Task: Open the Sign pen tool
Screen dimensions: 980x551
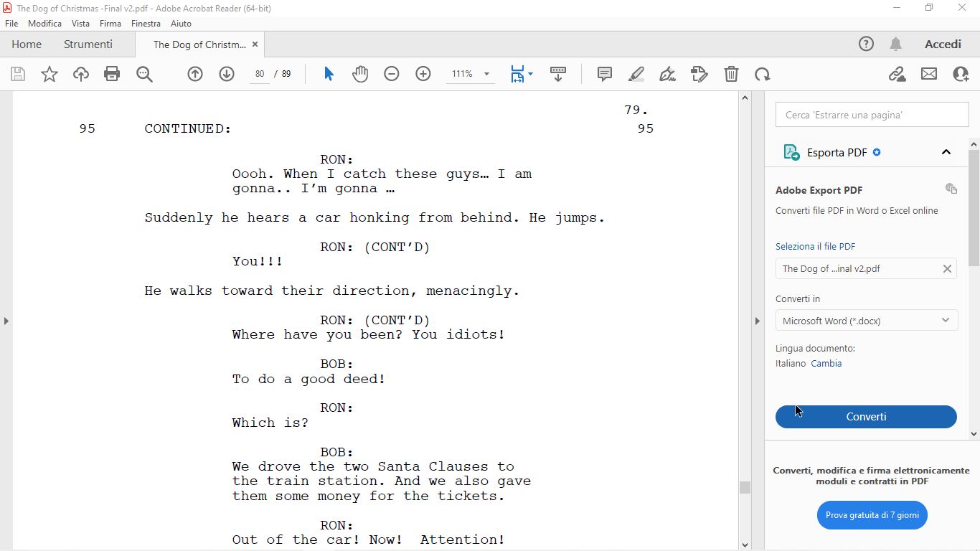Action: [x=668, y=74]
